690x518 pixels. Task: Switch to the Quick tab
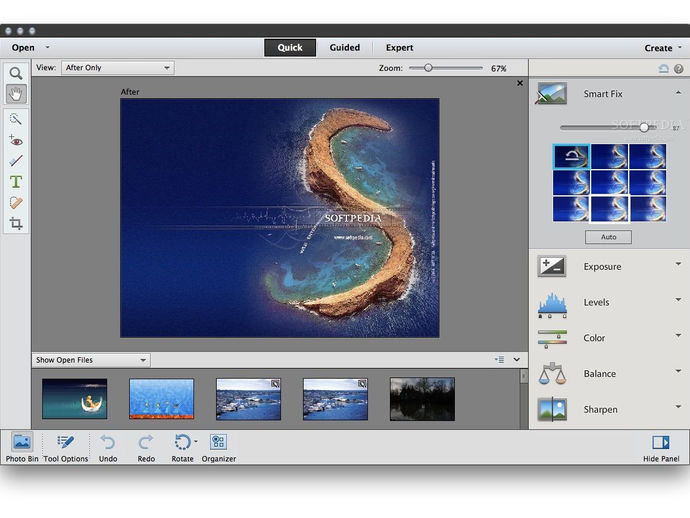point(290,48)
